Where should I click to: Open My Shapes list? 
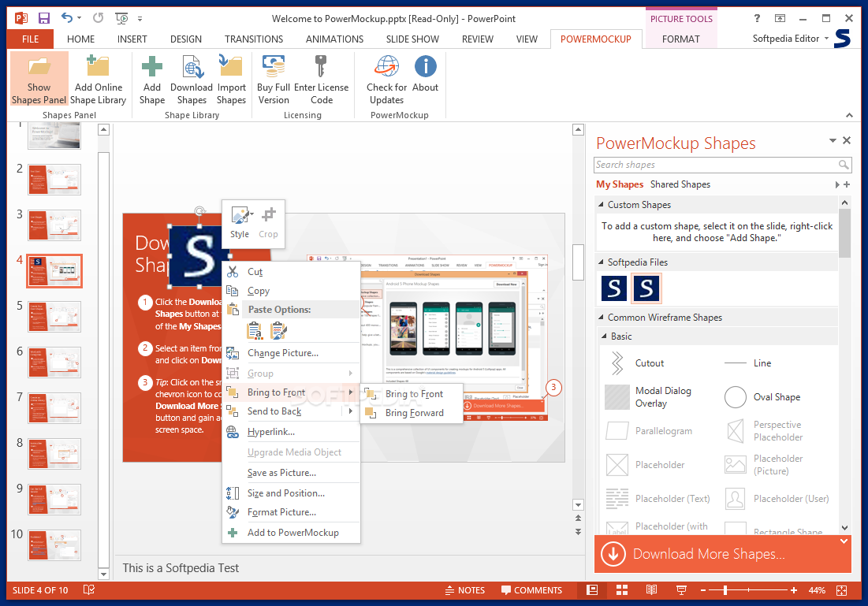point(620,184)
